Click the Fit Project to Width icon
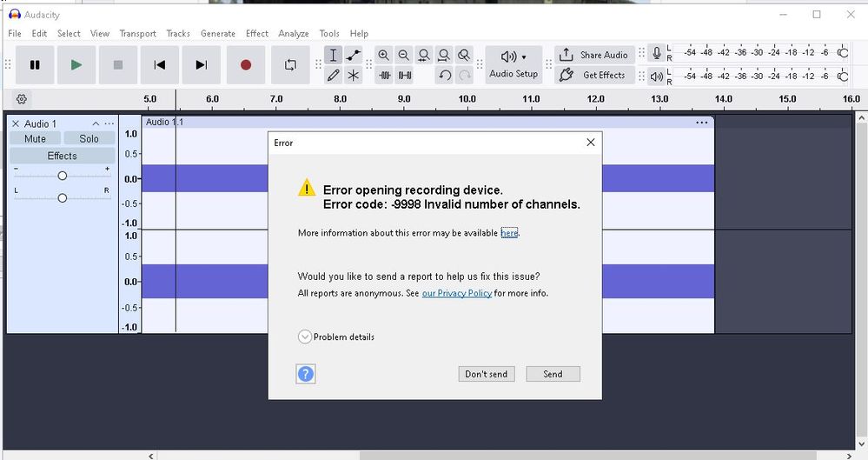868x460 pixels. click(x=444, y=55)
